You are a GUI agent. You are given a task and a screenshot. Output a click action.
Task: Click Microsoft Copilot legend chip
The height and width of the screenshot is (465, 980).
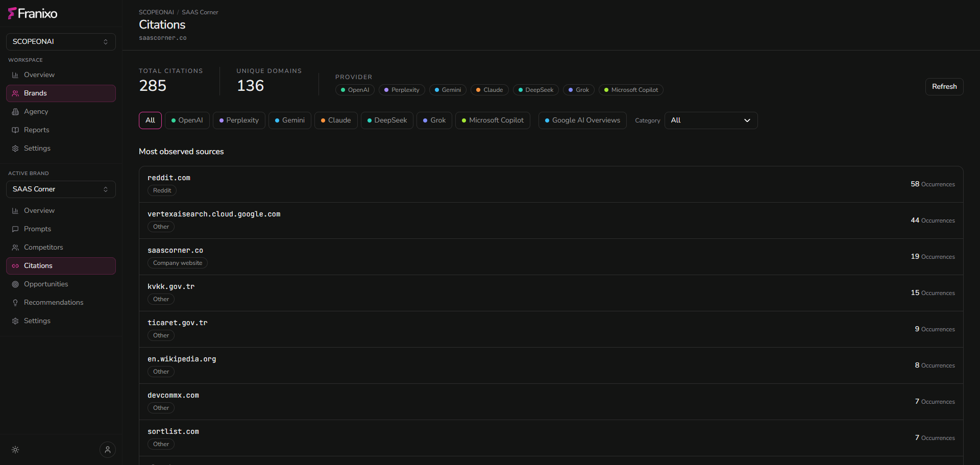[x=631, y=90]
